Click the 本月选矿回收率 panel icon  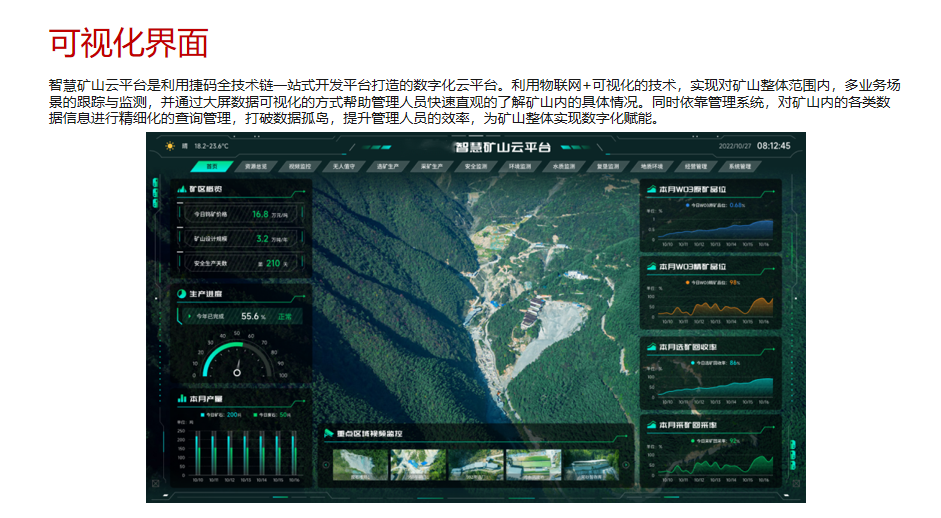[649, 346]
